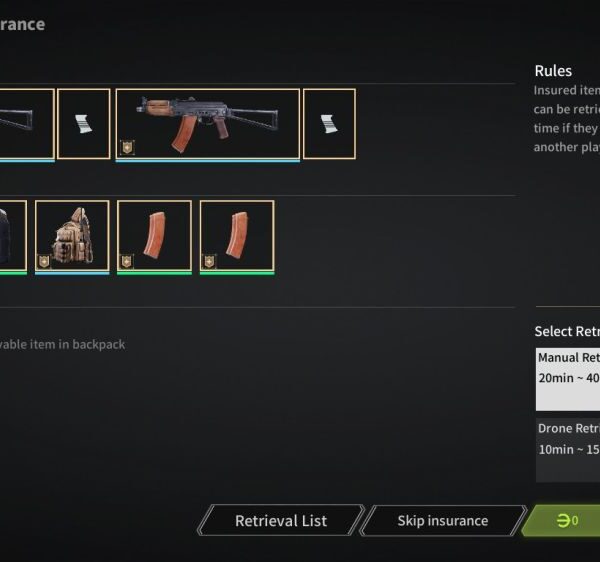Click paper note icon right of rifle
This screenshot has width=600, height=562.
click(x=329, y=124)
